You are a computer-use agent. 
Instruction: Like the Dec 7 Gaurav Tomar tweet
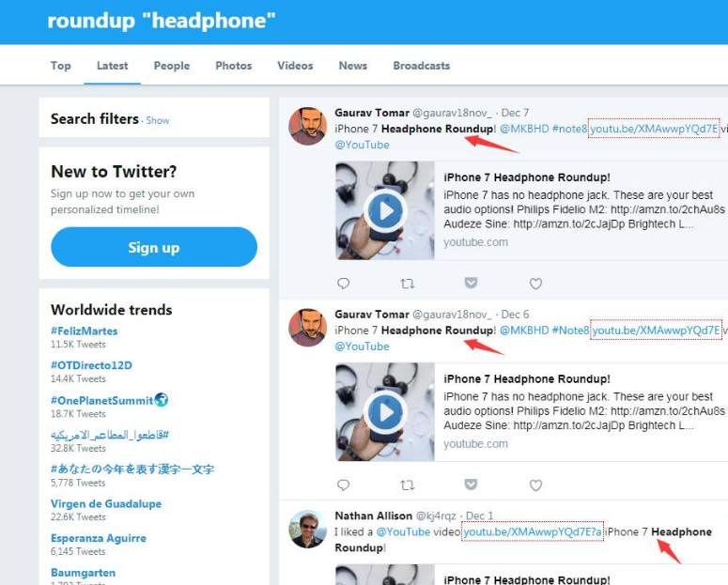tap(535, 284)
